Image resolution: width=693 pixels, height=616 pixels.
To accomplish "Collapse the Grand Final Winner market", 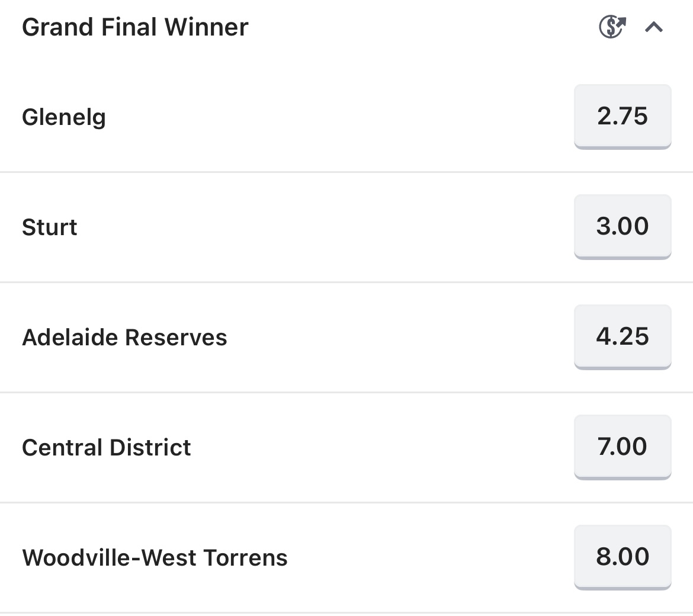I will [654, 27].
